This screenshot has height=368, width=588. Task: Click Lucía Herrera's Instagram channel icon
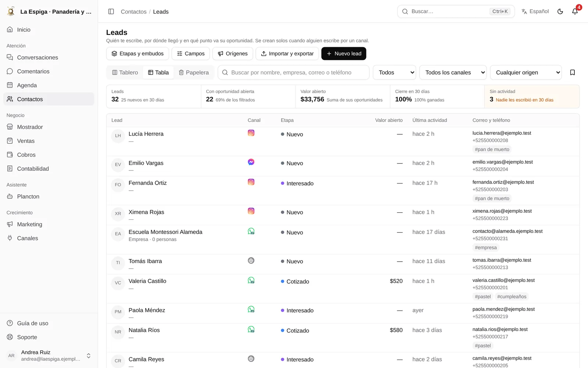(251, 133)
